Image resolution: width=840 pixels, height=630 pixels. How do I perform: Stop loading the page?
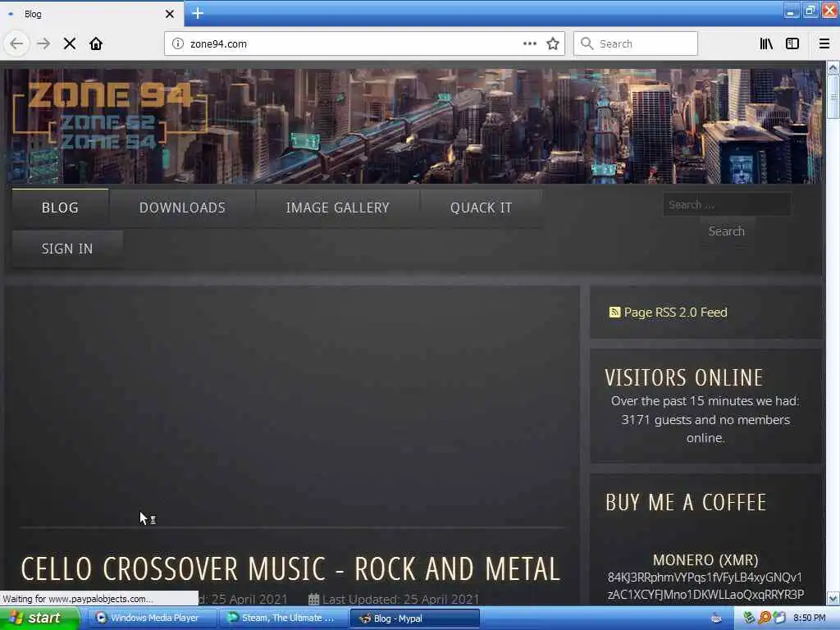click(x=70, y=44)
